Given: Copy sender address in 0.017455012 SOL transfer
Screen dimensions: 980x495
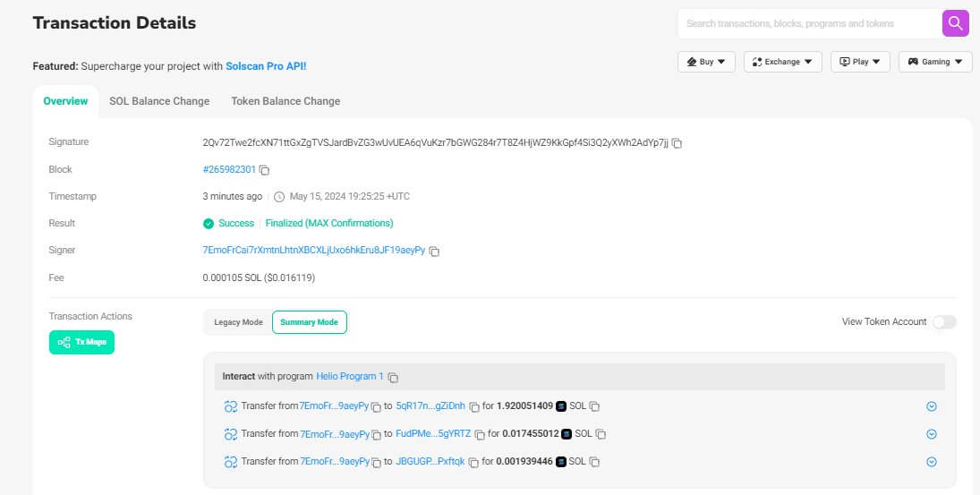Looking at the screenshot, I should pyautogui.click(x=376, y=434).
